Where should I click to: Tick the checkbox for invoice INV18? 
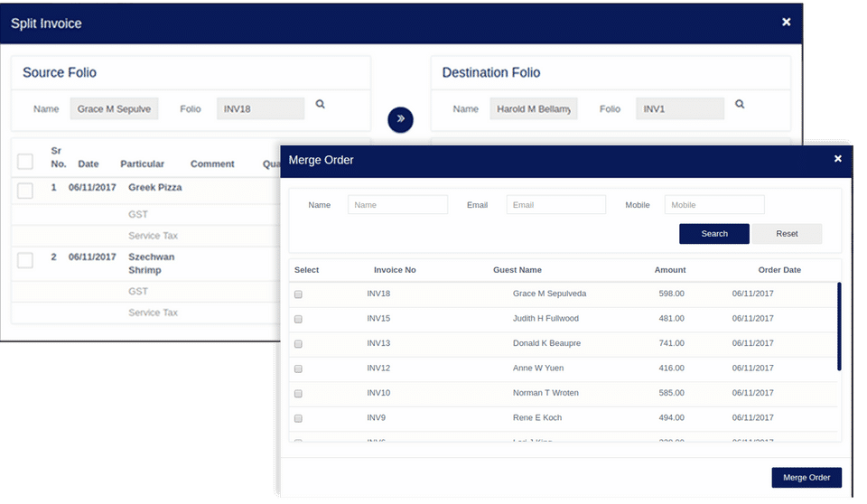pyautogui.click(x=299, y=294)
